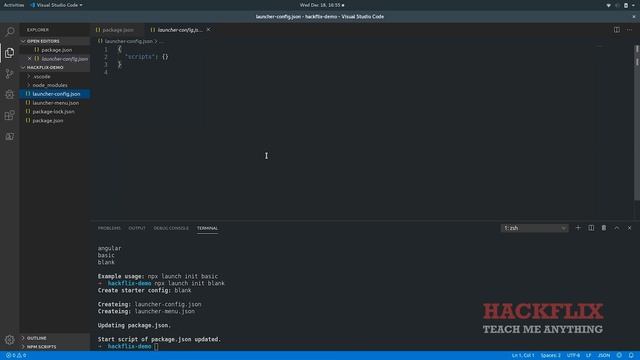Screen dimensions: 640x360
Task: Switch to the Output panel tab
Action: [x=137, y=228]
